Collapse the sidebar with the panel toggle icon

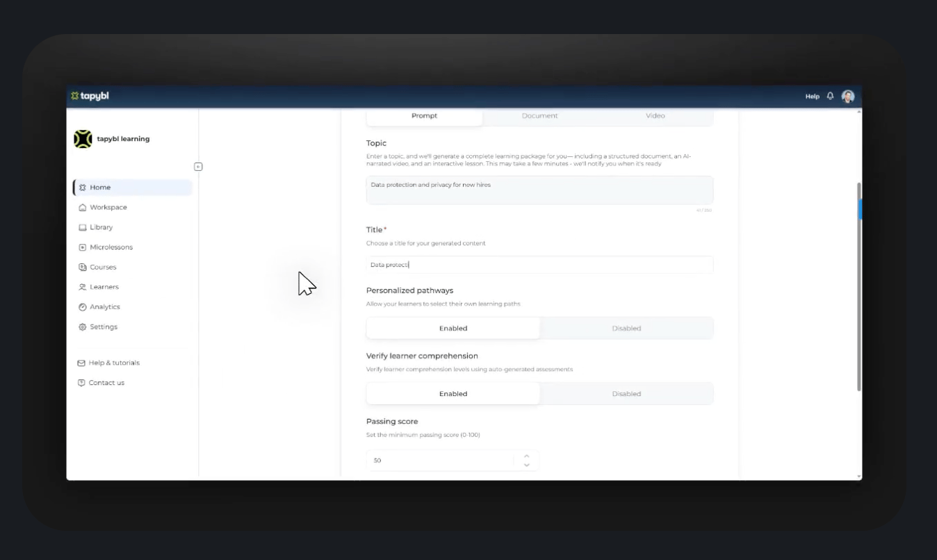click(x=198, y=167)
